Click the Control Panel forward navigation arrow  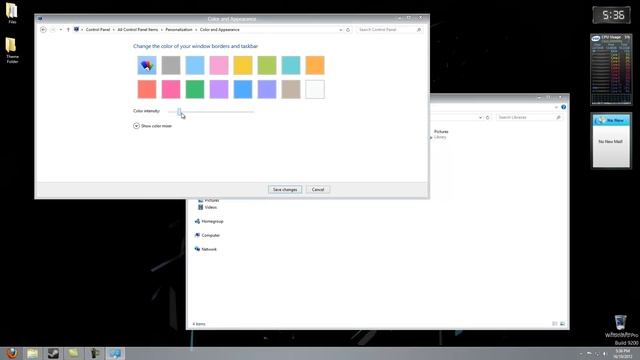(x=53, y=29)
